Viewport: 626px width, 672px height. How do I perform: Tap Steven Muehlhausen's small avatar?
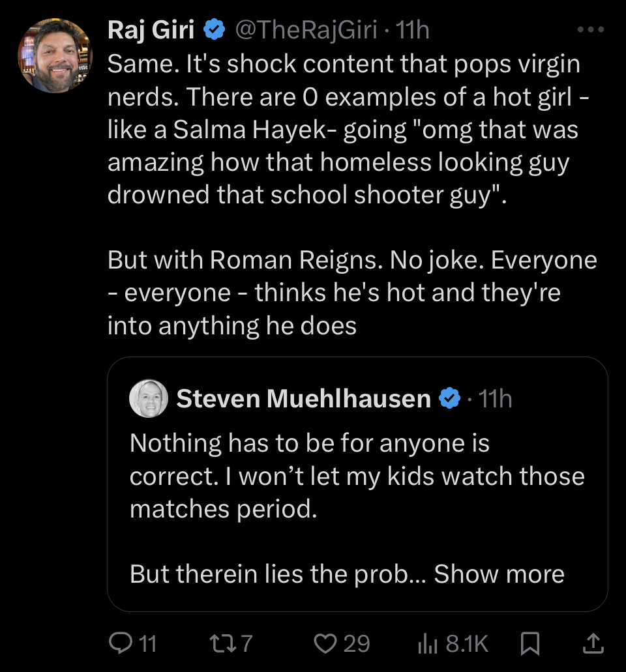click(149, 398)
